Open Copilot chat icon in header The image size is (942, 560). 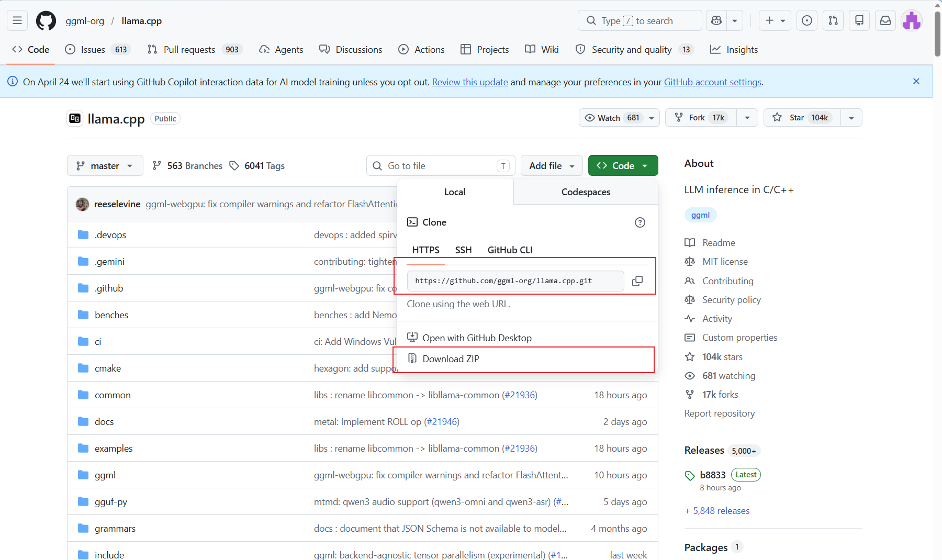716,20
